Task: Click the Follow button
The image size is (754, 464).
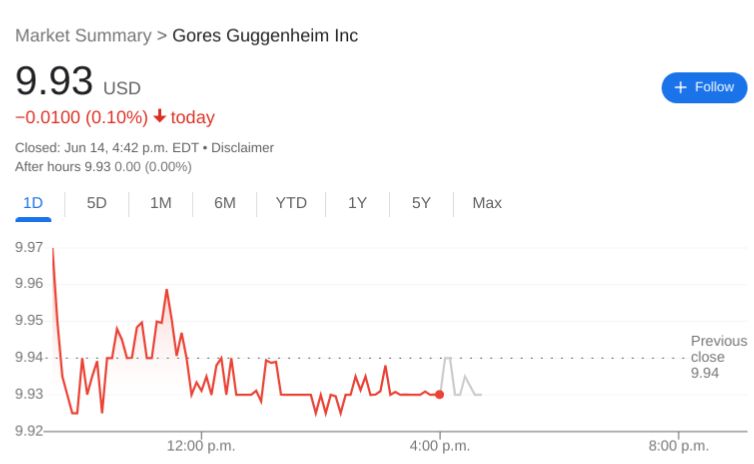Action: coord(704,87)
